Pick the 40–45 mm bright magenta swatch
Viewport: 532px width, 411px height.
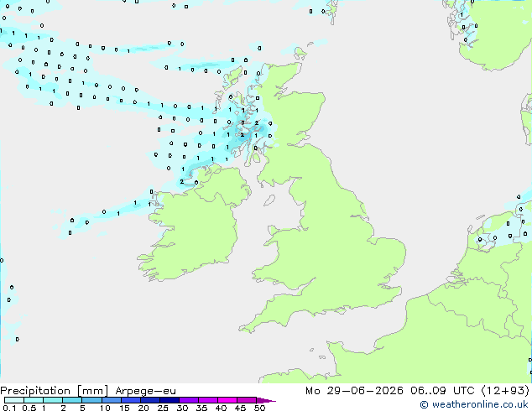click(x=227, y=400)
